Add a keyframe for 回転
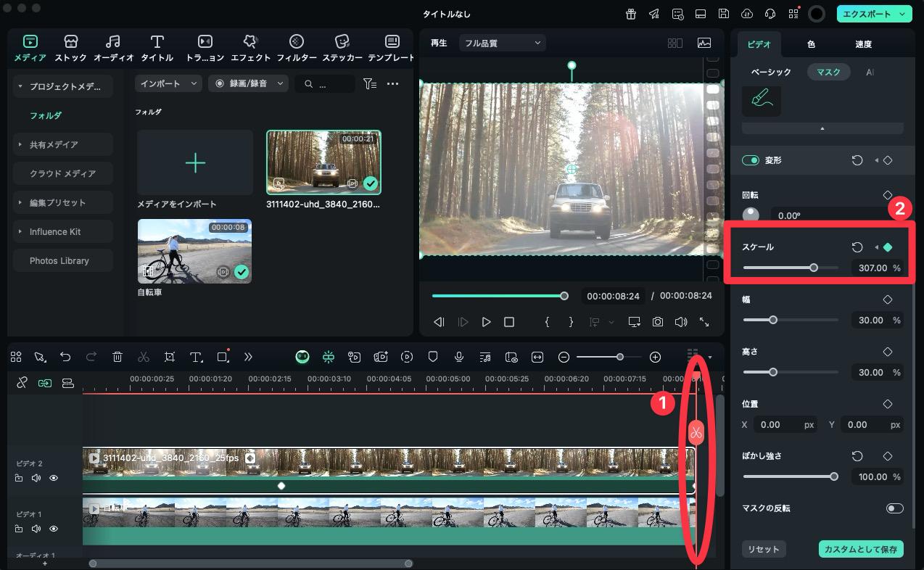The height and width of the screenshot is (570, 924). [x=888, y=195]
